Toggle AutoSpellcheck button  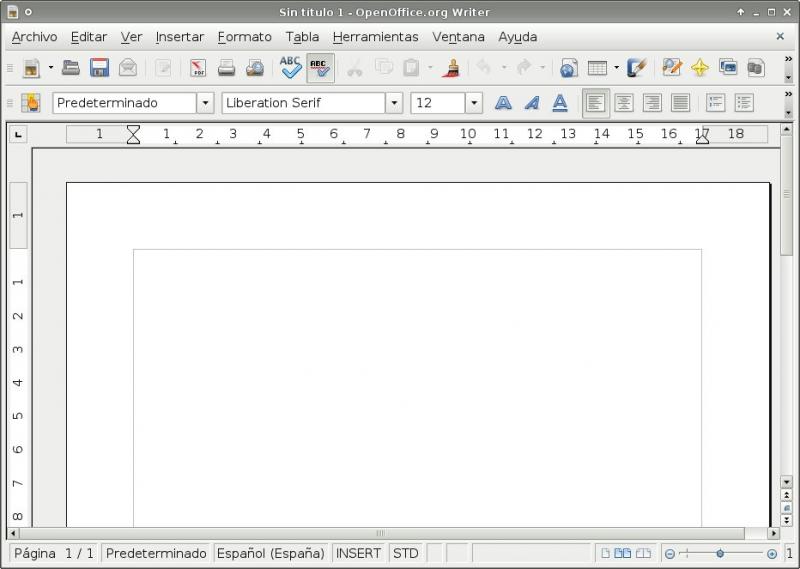tap(320, 68)
